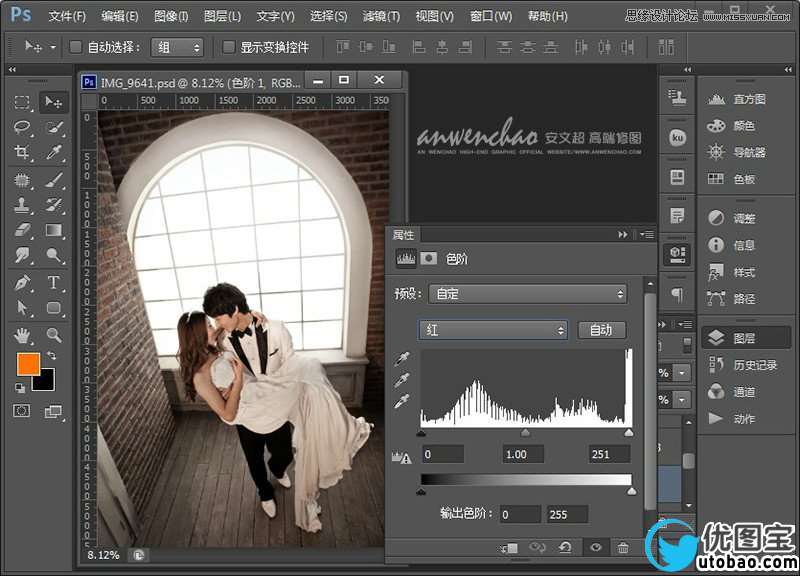
Task: Open the 图像(I) menu
Action: (x=171, y=16)
